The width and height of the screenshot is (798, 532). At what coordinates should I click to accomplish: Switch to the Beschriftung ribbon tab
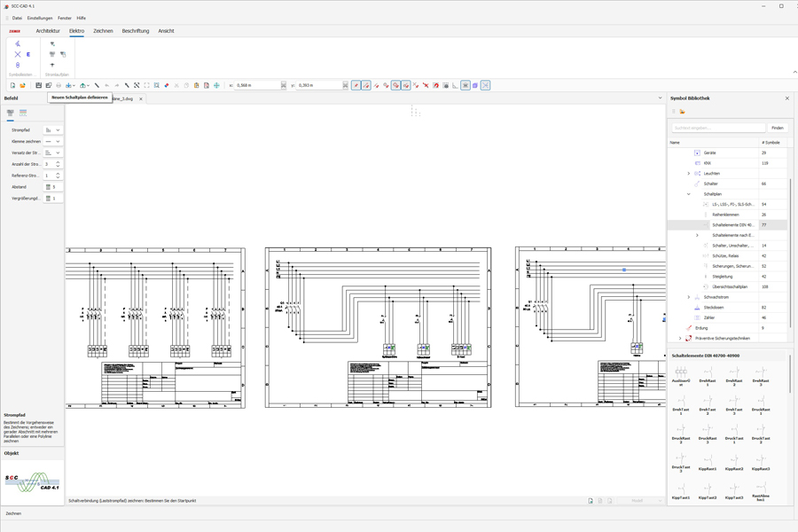(136, 31)
